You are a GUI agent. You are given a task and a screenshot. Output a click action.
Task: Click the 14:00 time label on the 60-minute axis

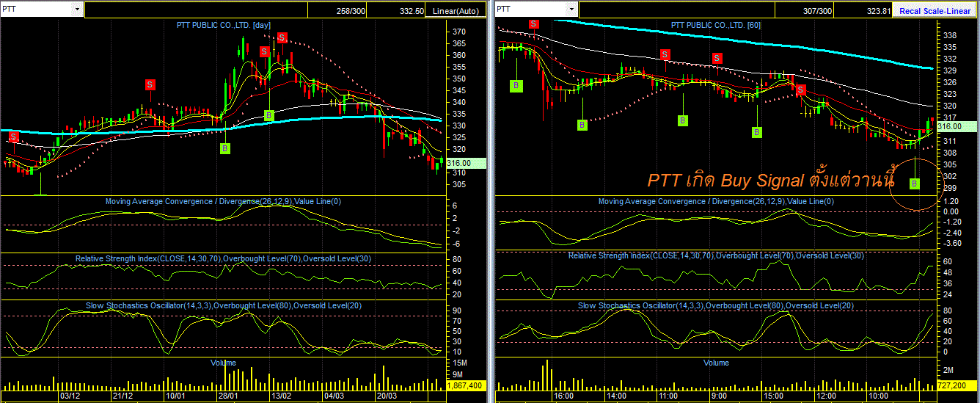coord(616,396)
